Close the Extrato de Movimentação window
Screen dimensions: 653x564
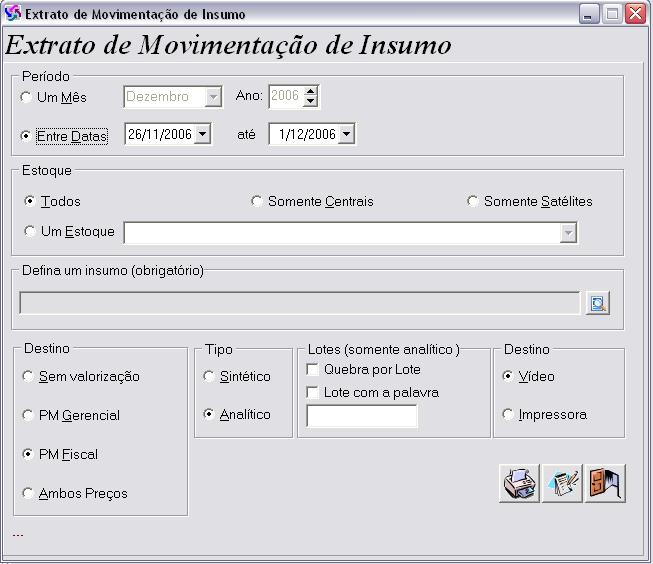[x=636, y=14]
